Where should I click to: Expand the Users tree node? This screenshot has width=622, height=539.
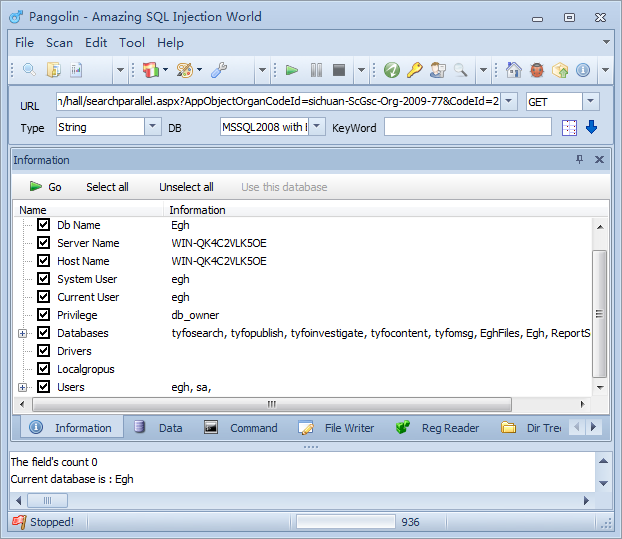point(23,387)
